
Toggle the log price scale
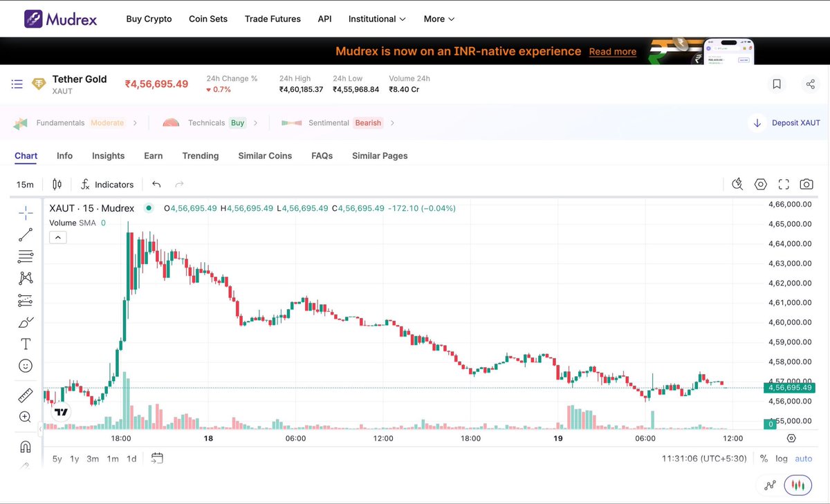point(782,458)
